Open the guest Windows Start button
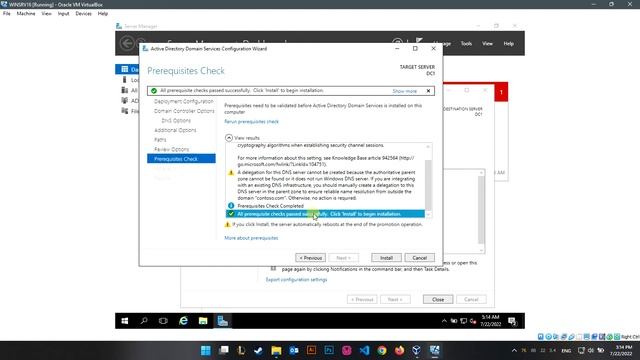This screenshot has width=640, height=360. click(x=125, y=321)
